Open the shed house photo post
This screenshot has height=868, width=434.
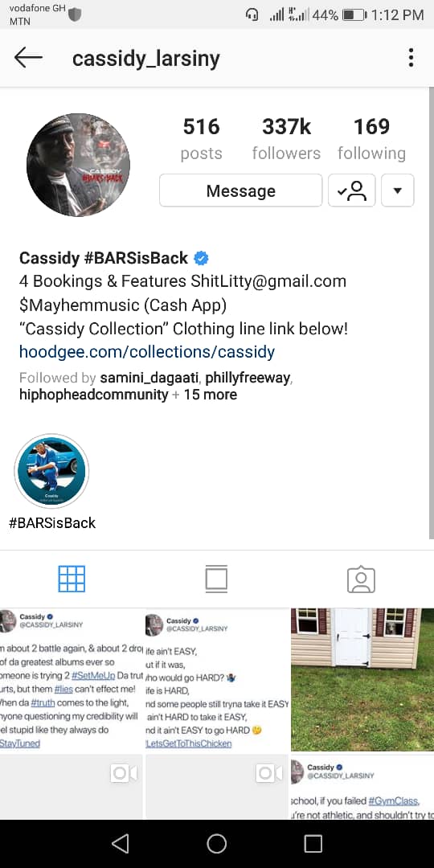point(362,680)
